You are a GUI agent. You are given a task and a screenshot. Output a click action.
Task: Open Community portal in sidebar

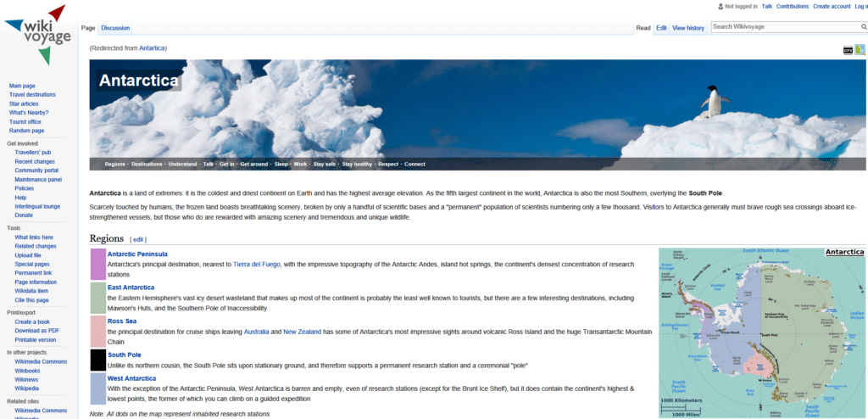coord(36,170)
